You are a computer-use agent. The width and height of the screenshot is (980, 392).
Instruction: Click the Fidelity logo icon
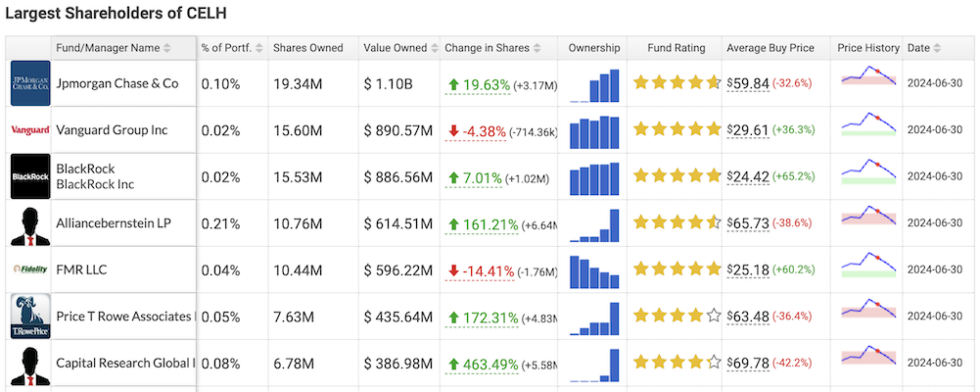pyautogui.click(x=30, y=269)
